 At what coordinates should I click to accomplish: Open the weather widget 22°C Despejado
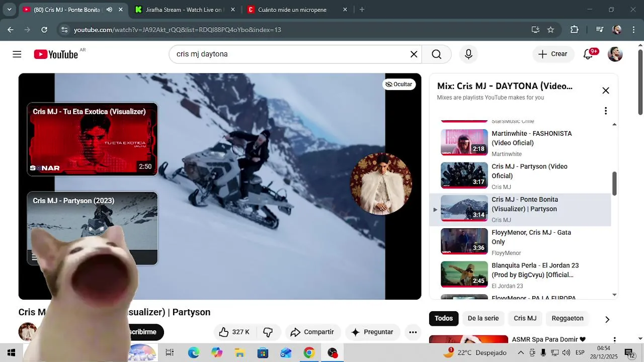474,353
